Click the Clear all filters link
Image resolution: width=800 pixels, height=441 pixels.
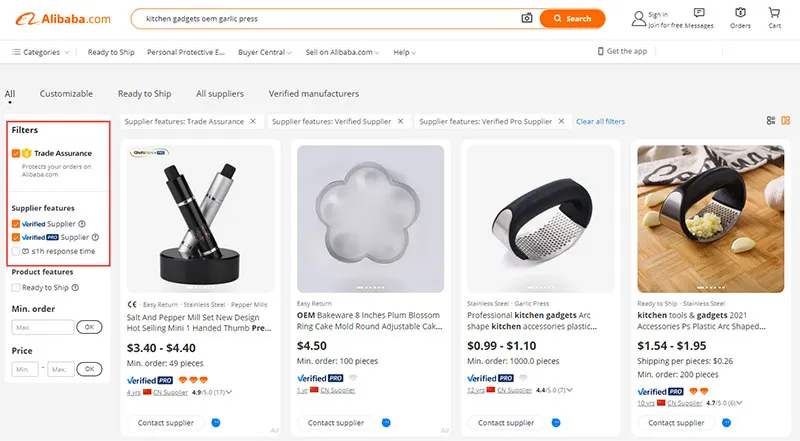point(600,122)
